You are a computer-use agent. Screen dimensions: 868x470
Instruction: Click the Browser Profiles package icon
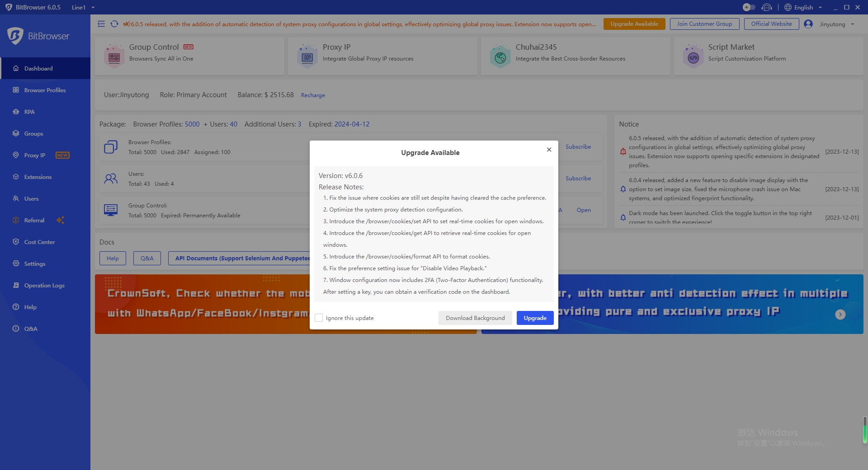111,147
